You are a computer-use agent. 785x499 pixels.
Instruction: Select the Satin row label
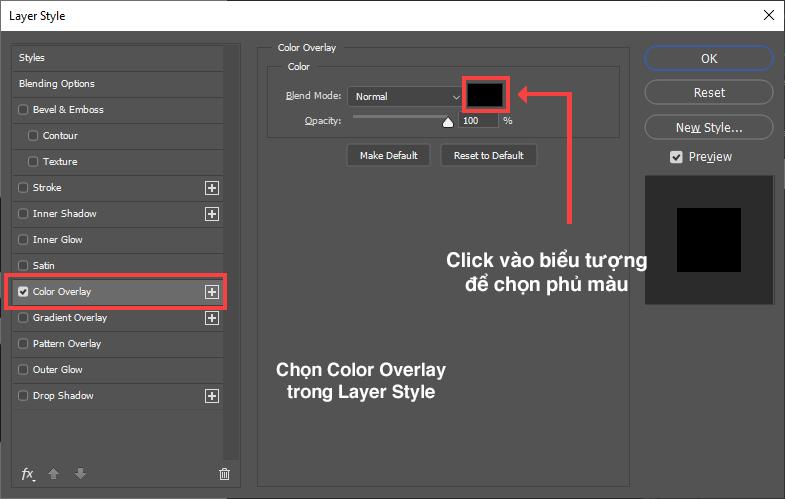tap(44, 266)
